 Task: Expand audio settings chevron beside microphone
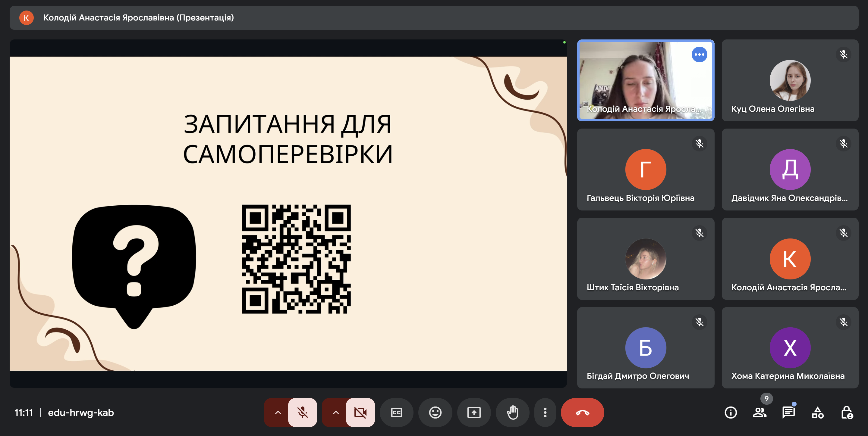[278, 413]
